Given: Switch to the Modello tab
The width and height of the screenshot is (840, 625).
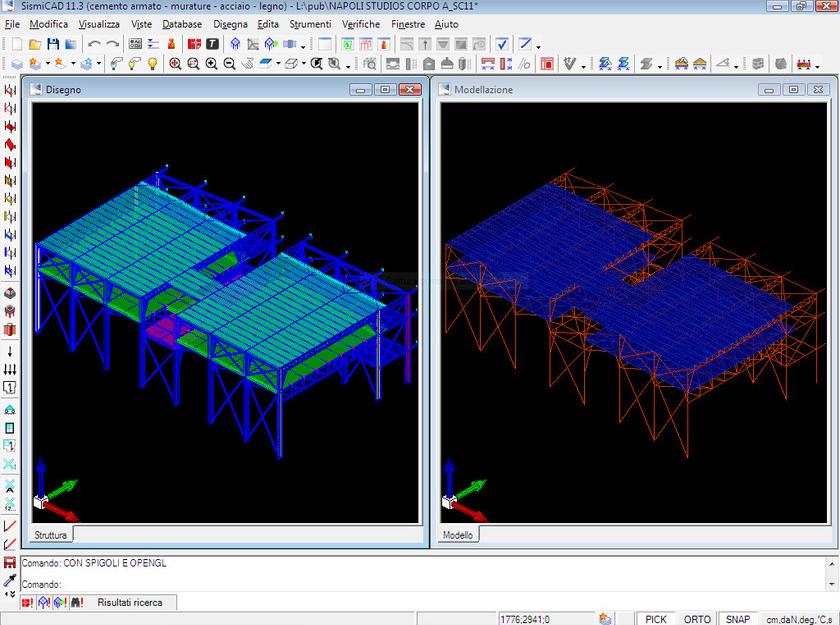Looking at the screenshot, I should coord(457,534).
